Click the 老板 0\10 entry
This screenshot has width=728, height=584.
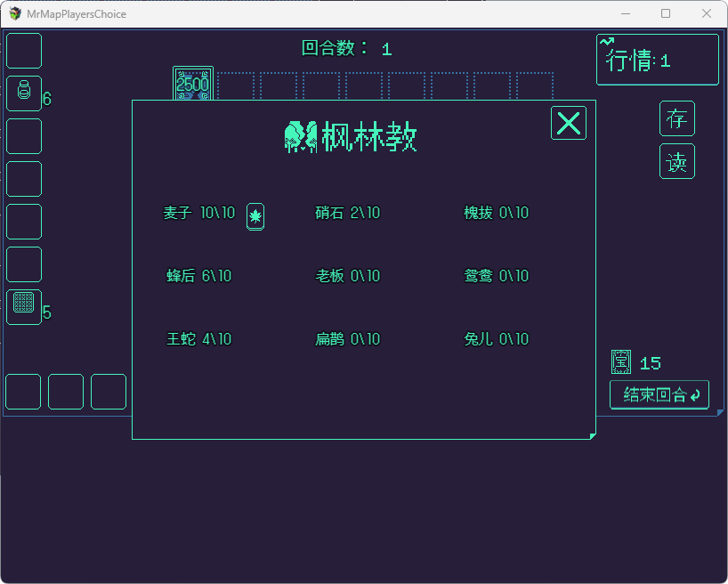click(348, 276)
